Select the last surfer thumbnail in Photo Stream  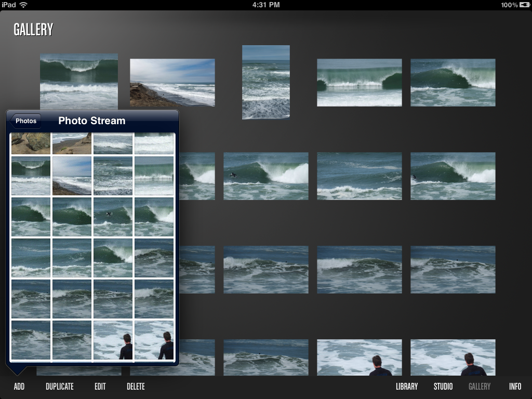pos(154,340)
